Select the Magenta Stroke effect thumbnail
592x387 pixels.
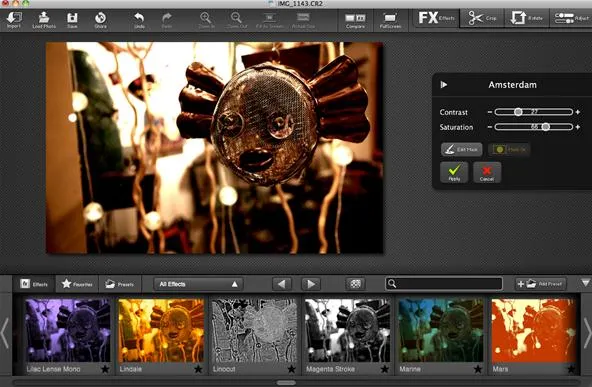(347, 330)
